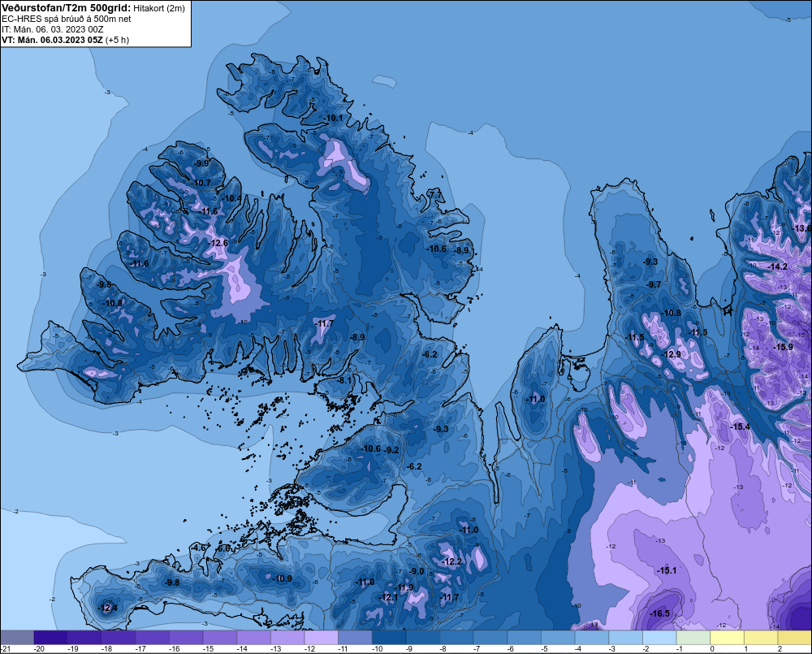The image size is (812, 654).
Task: Click the "-15.1" temperature value
Action: [667, 570]
